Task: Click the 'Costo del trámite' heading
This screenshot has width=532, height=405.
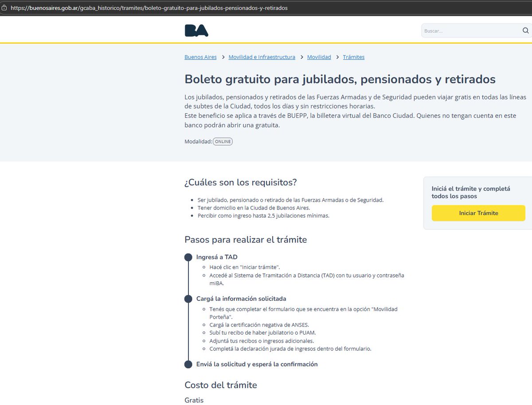Action: click(x=221, y=385)
